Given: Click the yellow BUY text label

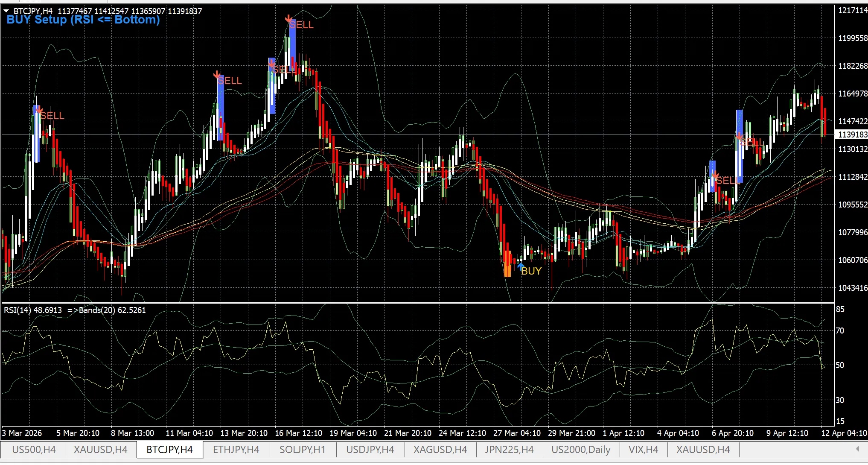Looking at the screenshot, I should click(532, 271).
